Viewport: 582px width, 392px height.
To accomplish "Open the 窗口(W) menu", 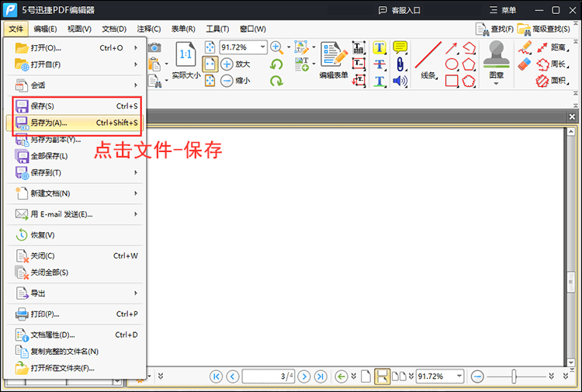I will click(x=253, y=29).
